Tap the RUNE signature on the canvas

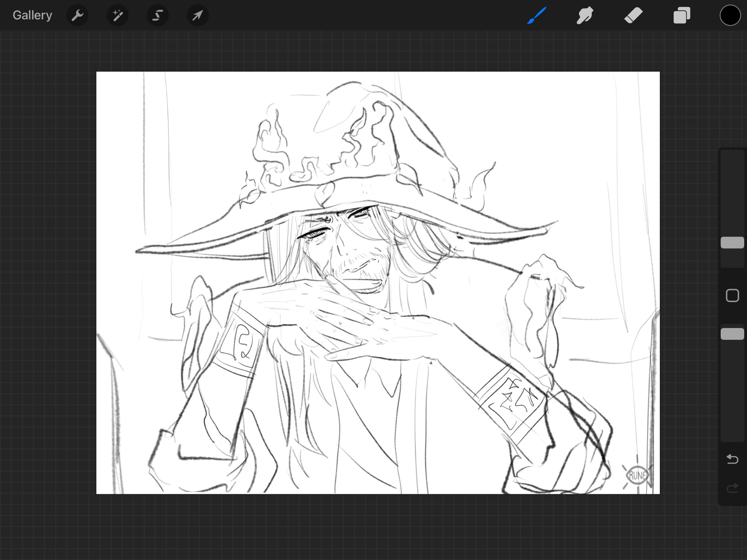coord(637,475)
